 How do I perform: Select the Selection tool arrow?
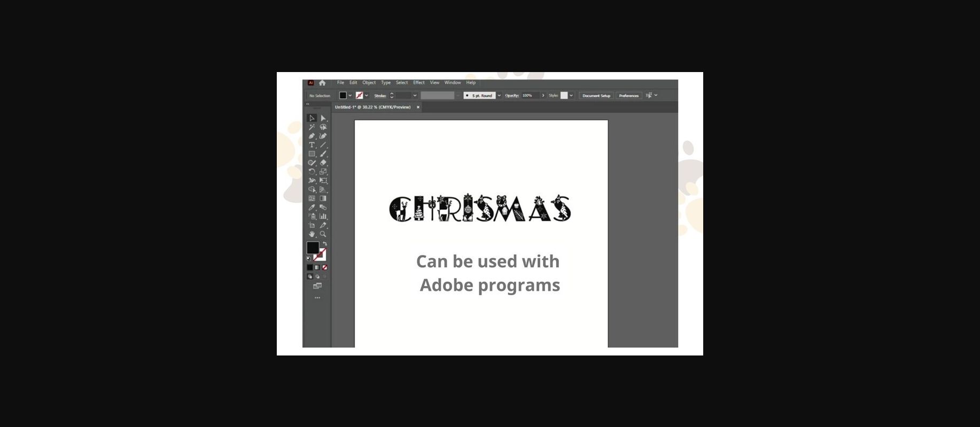312,118
